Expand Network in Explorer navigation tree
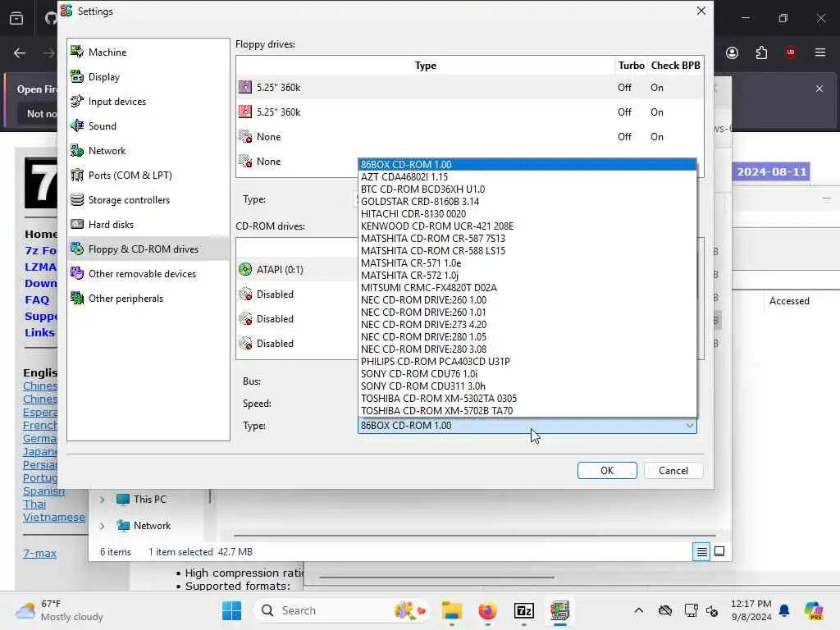 pos(102,526)
